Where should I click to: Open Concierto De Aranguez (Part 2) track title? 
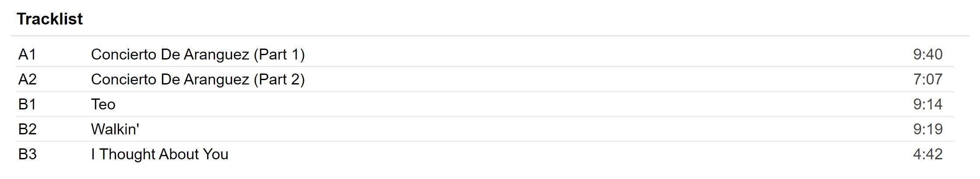click(x=197, y=79)
